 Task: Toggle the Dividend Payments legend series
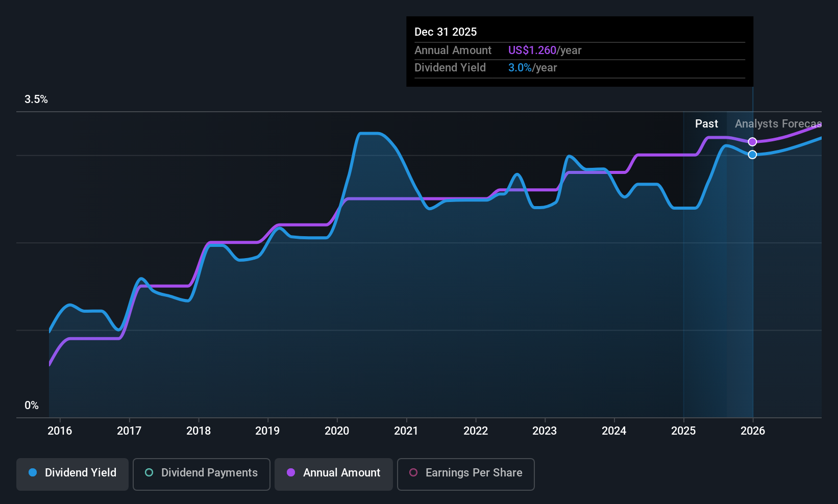(x=201, y=474)
